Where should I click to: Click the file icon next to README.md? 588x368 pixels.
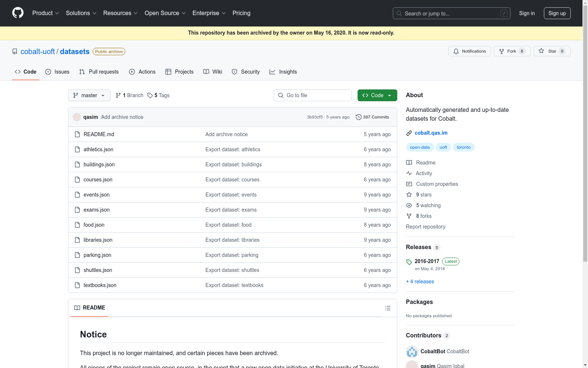point(77,134)
